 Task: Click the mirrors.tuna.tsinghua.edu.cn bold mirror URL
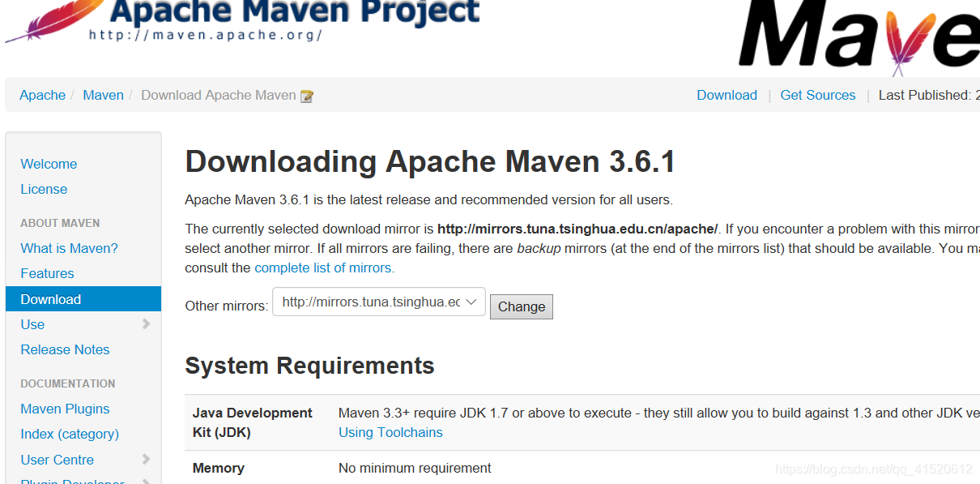(x=577, y=229)
